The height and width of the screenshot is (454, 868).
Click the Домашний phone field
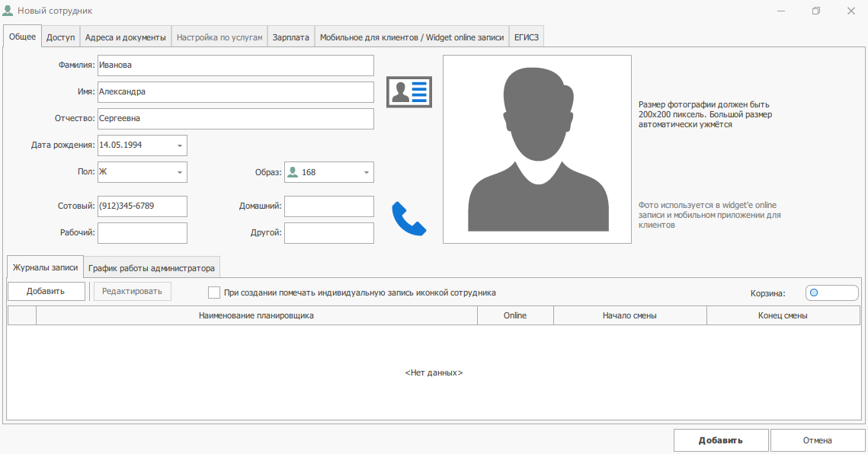pos(328,206)
